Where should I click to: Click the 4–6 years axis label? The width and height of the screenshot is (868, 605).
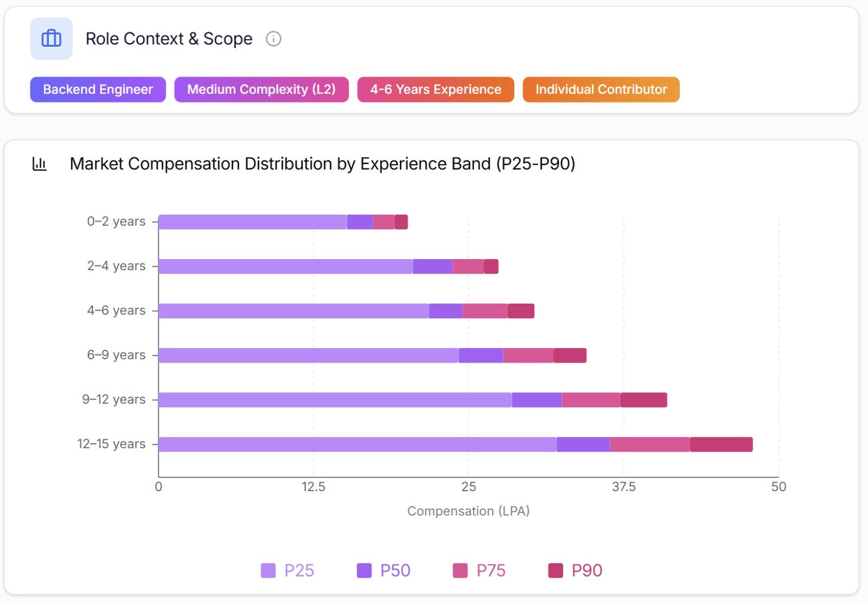117,310
